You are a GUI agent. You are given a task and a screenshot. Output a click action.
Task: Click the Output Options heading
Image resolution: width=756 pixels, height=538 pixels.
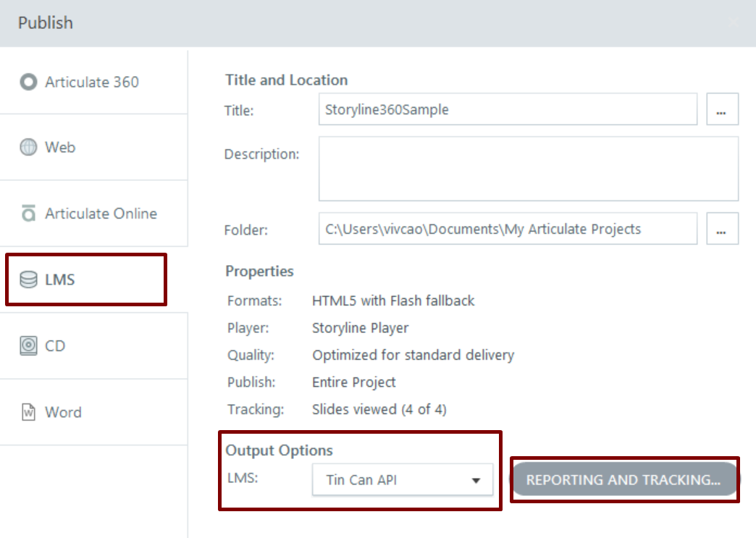[280, 450]
